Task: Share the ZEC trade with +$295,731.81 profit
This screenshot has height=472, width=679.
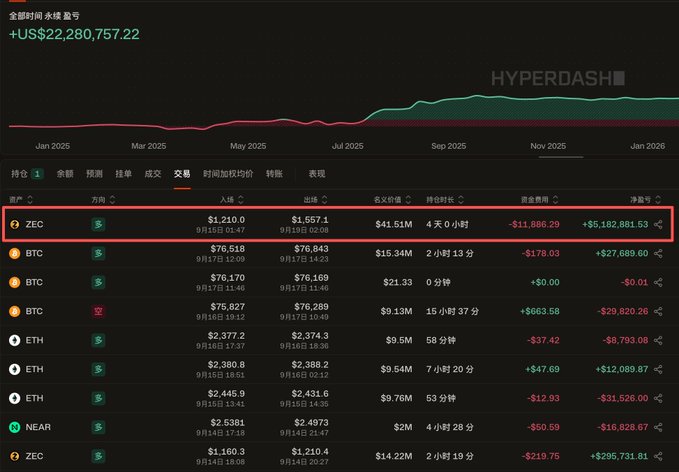Action: point(658,456)
